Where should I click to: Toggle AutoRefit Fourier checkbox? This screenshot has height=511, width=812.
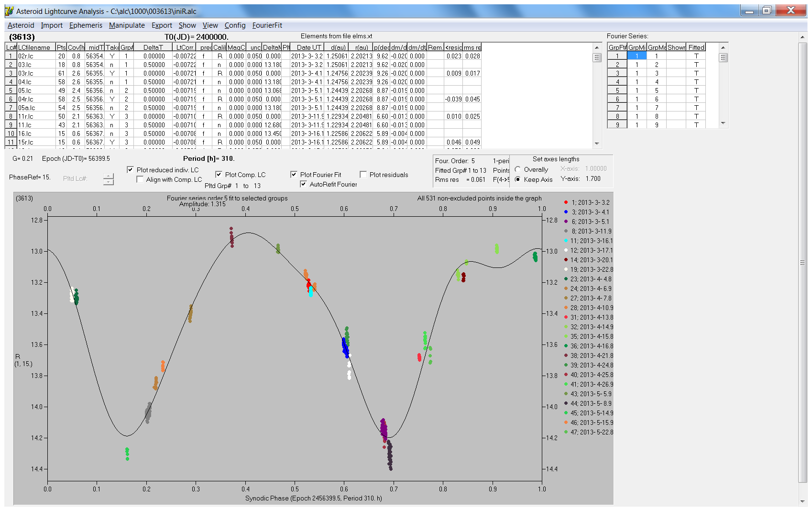[x=303, y=184]
